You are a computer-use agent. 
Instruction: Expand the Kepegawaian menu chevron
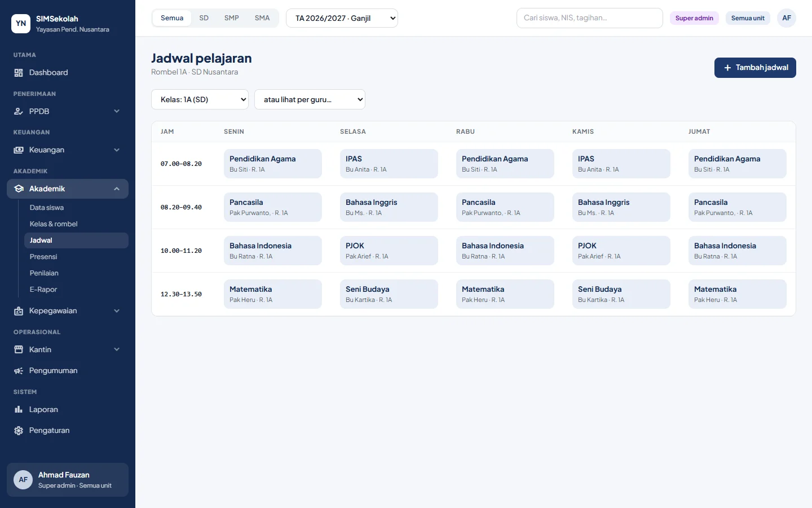click(117, 311)
